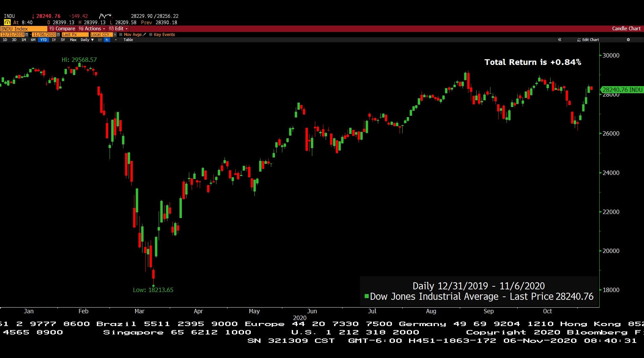Click the 06-Nov-2020 08:40:31 footer timestamp
The image size is (644, 358).
tap(570, 341)
